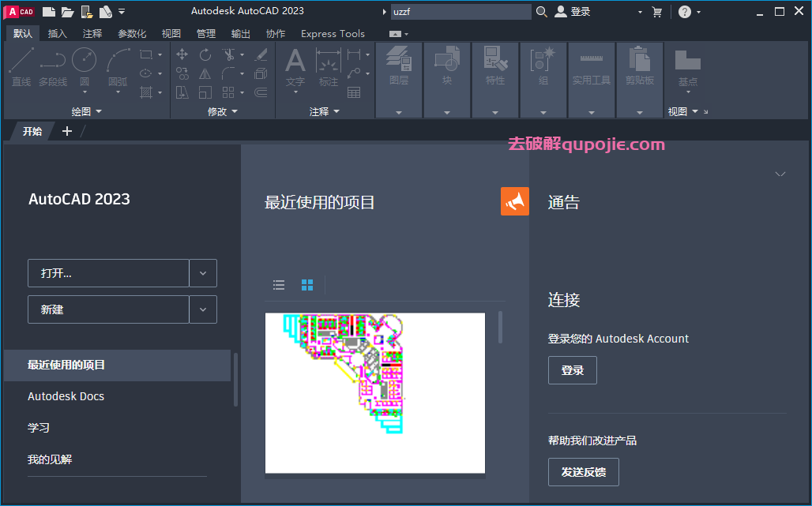Click the orange announcement megaphone icon
The height and width of the screenshot is (506, 812).
515,201
